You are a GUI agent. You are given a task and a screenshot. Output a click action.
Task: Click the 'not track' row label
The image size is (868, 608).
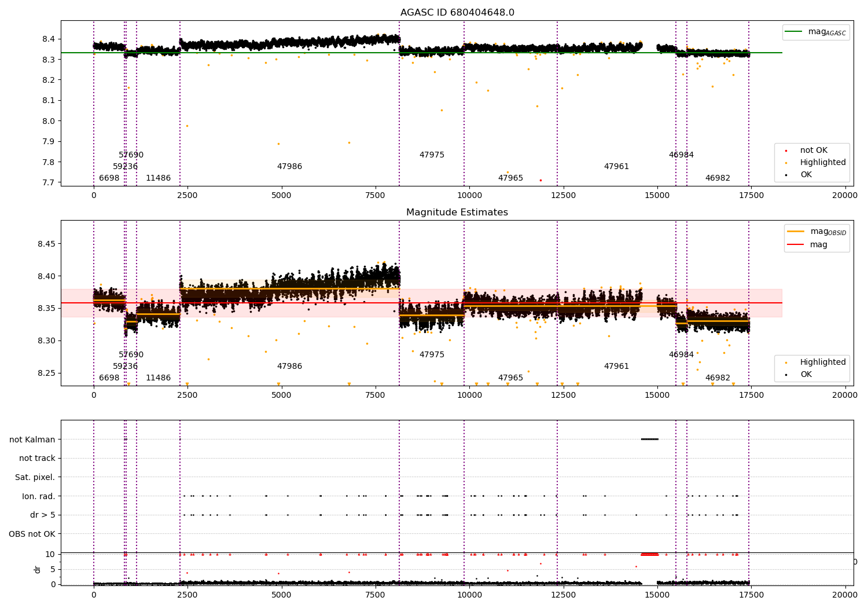point(37,459)
